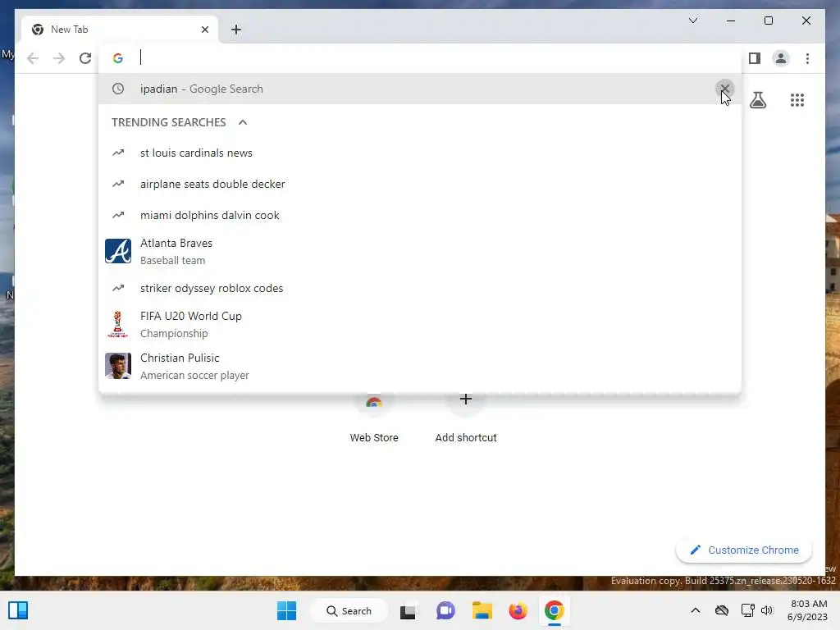Screen dimensions: 840x630
Task: Click the cloud sync tray icon
Action: click(722, 610)
